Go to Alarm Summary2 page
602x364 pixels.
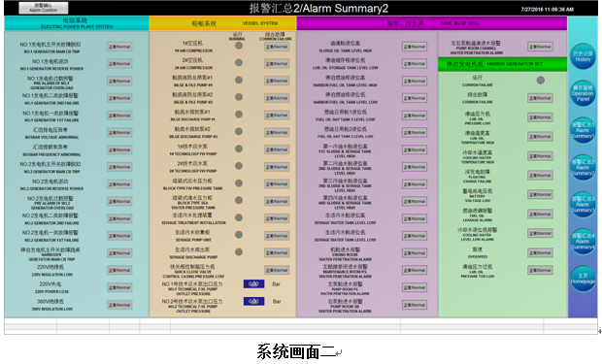(x=583, y=167)
